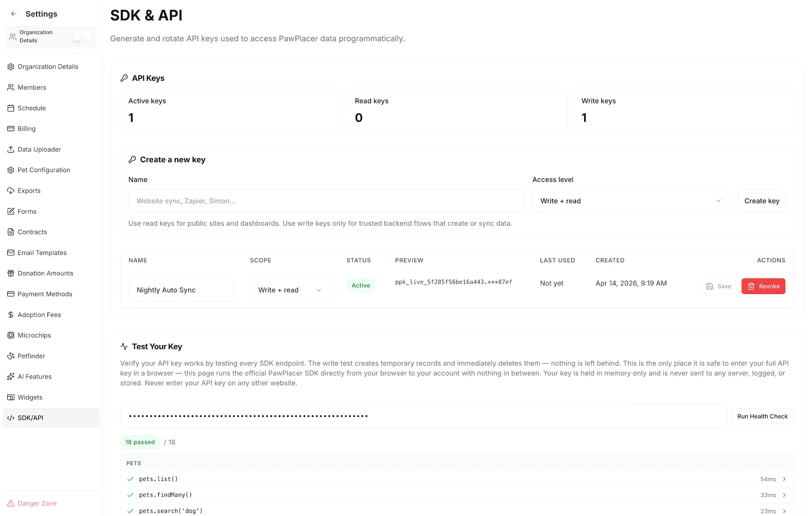Open the scope dropdown for Nightly Auto Sync
This screenshot has width=812, height=516.
[290, 290]
